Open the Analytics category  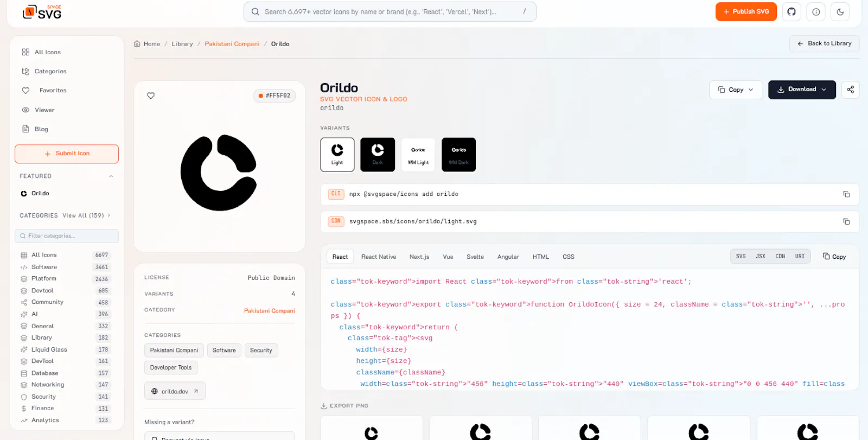tap(65, 420)
